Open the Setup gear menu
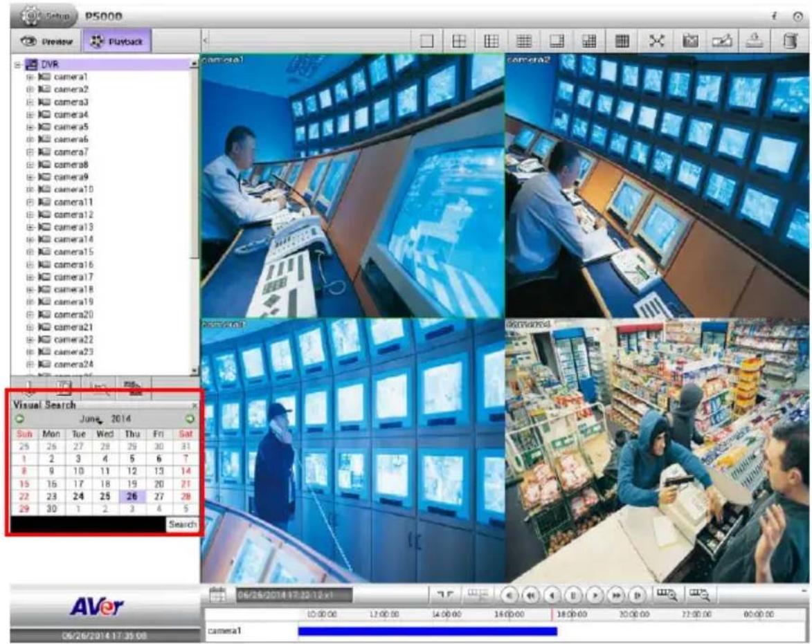The height and width of the screenshot is (644, 812). coord(48,15)
